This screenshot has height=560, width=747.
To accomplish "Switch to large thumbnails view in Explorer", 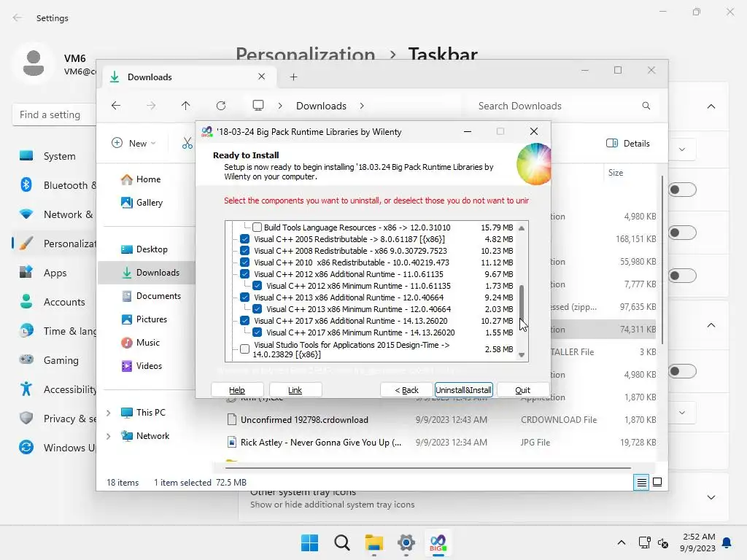I will (x=657, y=483).
